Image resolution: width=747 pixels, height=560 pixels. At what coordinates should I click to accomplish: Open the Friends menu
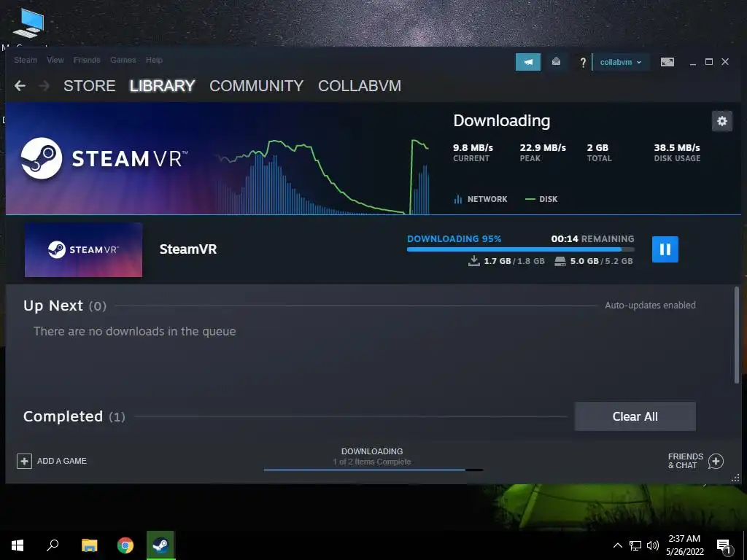87,60
